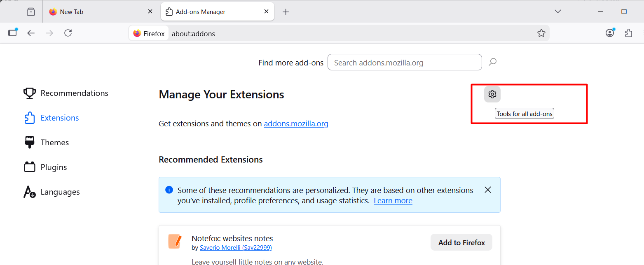Expand the list all tabs chevron
The height and width of the screenshot is (265, 644).
pyautogui.click(x=558, y=12)
